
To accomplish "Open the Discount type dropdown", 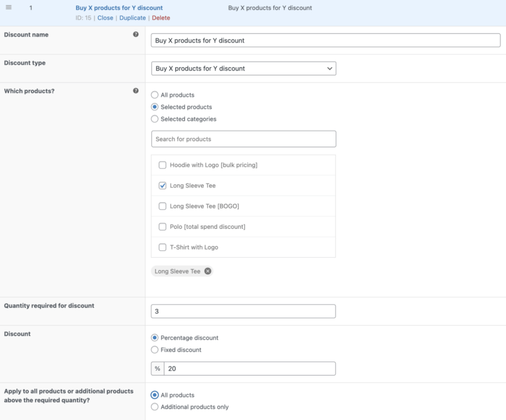I will (x=244, y=68).
